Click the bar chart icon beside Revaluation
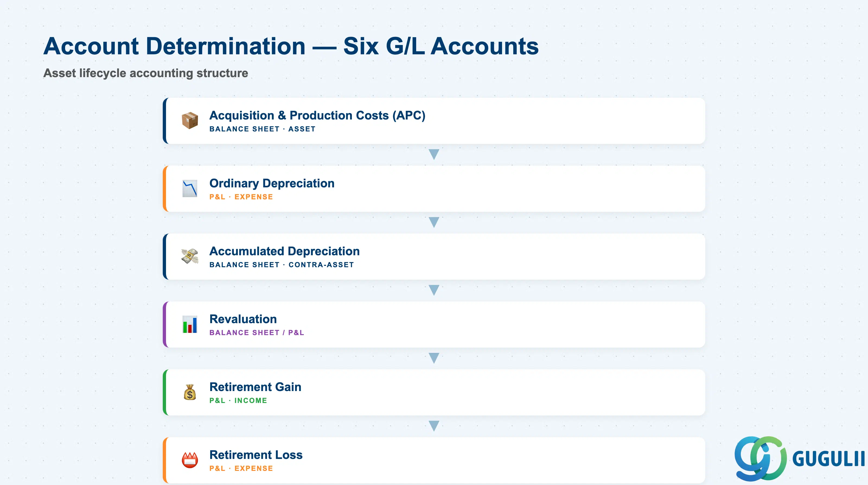 point(190,325)
